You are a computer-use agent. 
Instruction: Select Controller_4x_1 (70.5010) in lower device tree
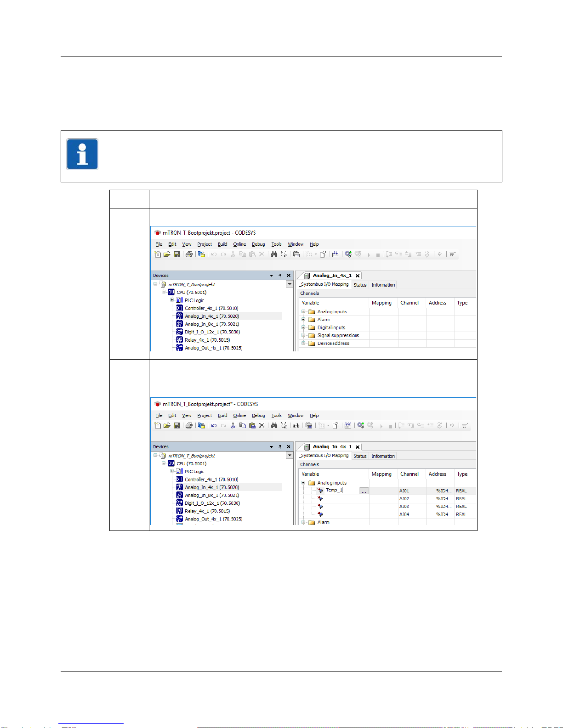(x=211, y=480)
